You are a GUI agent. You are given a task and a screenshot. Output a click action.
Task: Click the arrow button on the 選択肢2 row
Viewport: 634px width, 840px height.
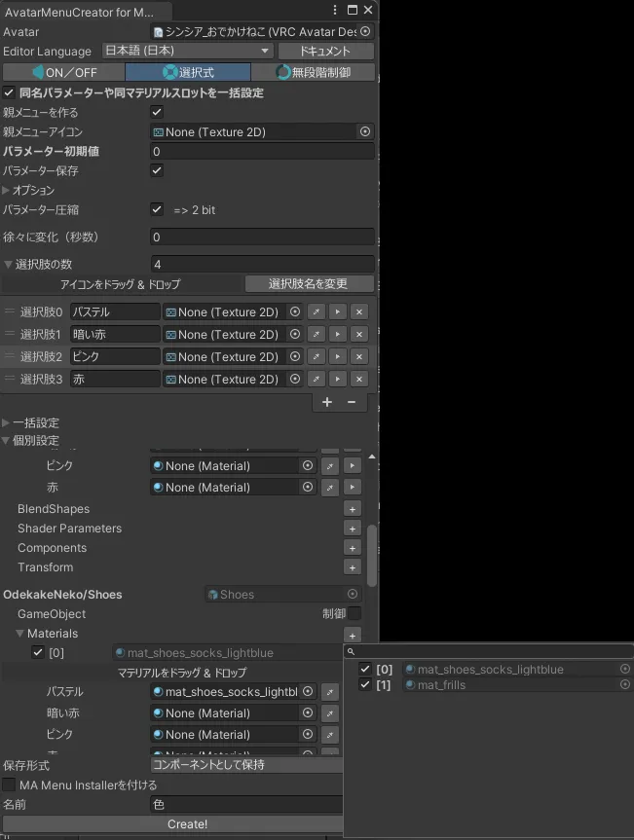[338, 356]
